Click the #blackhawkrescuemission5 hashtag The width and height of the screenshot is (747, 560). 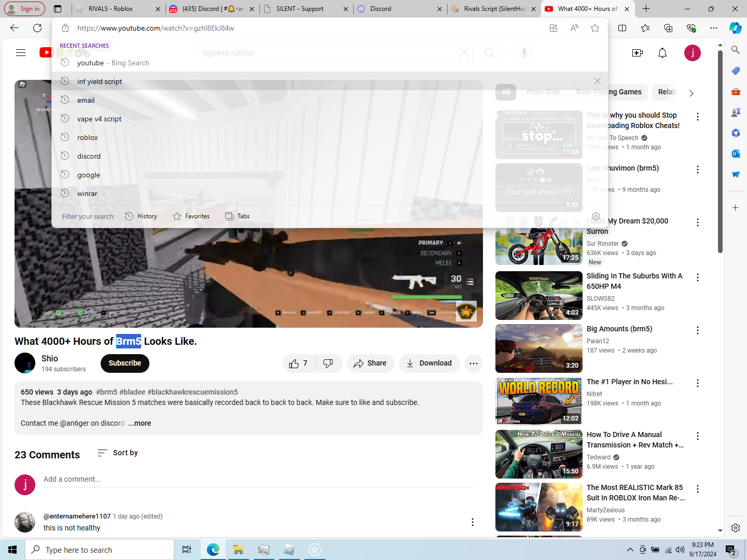click(x=192, y=392)
